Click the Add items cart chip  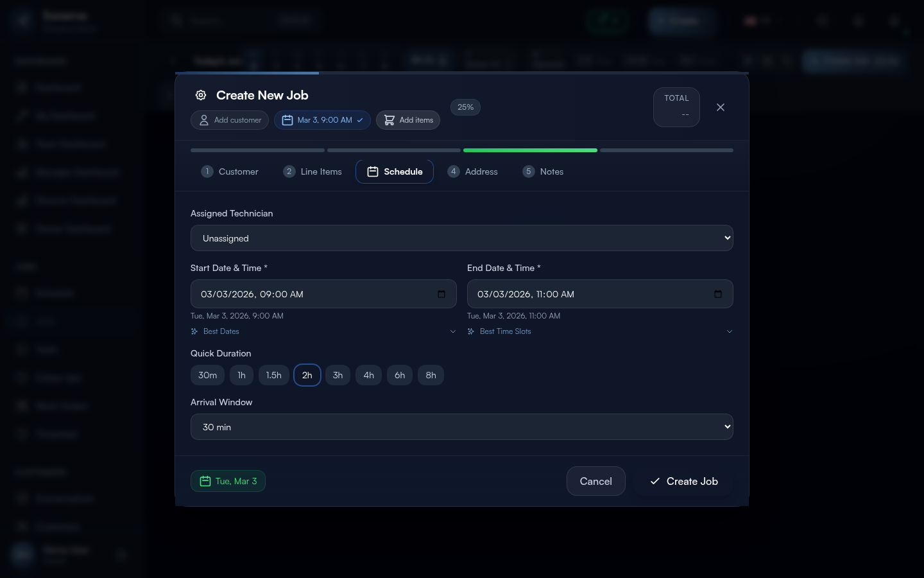[408, 120]
